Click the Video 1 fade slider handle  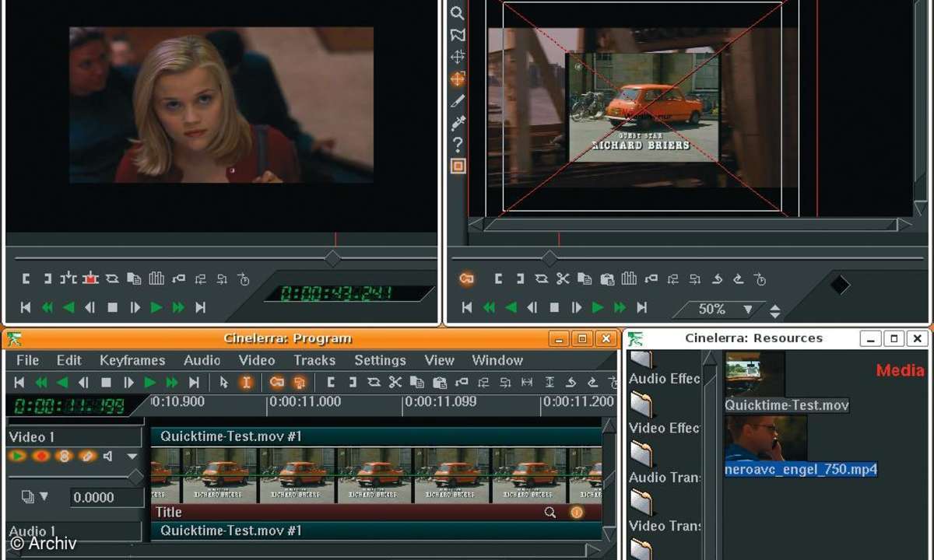tap(135, 476)
